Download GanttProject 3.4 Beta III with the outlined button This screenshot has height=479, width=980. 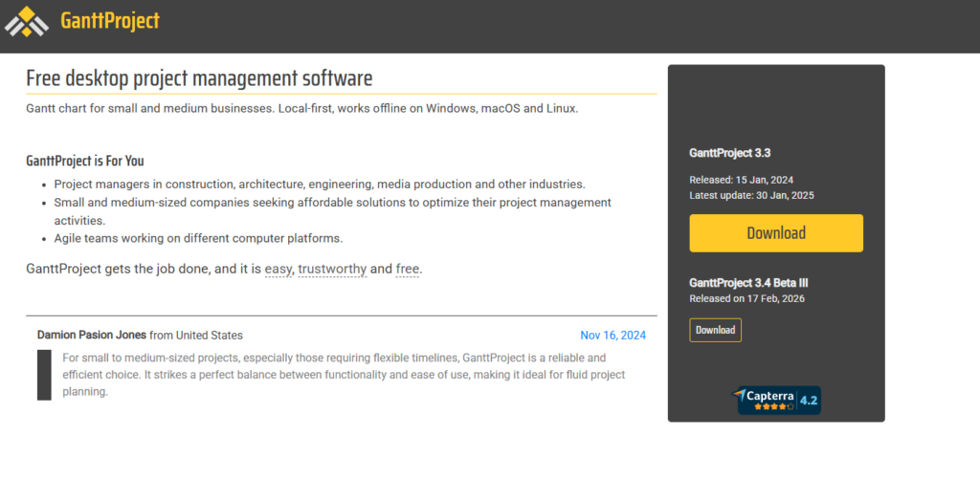[x=715, y=330]
